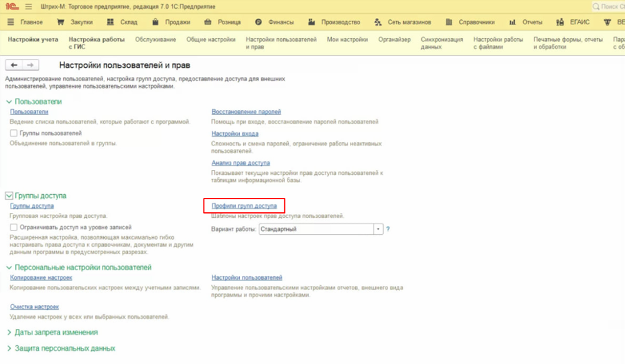625x364 pixels.
Task: Open the Отчеты menu section
Action: pos(526,22)
